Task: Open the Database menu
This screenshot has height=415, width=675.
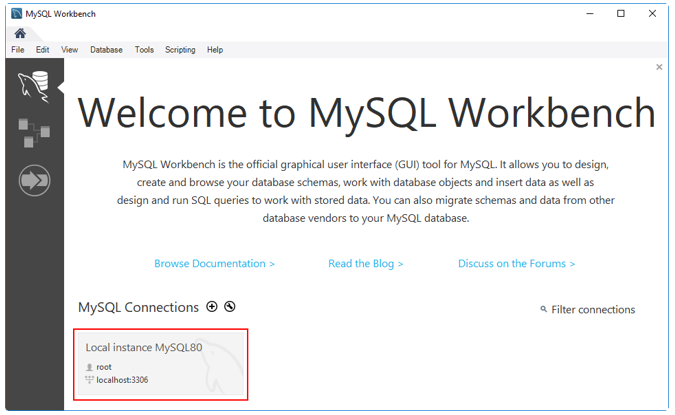Action: tap(106, 50)
